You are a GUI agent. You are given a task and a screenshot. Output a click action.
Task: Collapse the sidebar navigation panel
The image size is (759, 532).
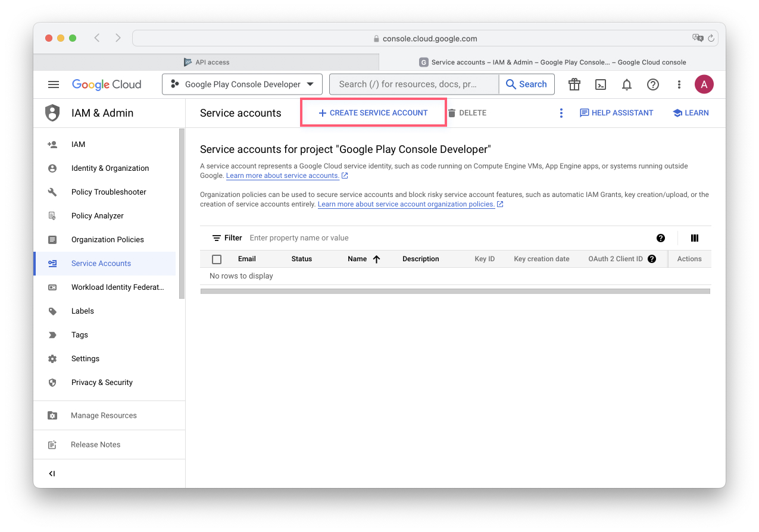pos(52,474)
